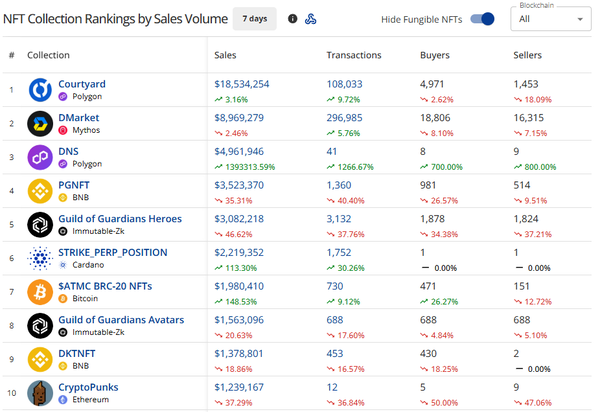Open the Courtyard collection link
This screenshot has height=412, width=600.
82,84
